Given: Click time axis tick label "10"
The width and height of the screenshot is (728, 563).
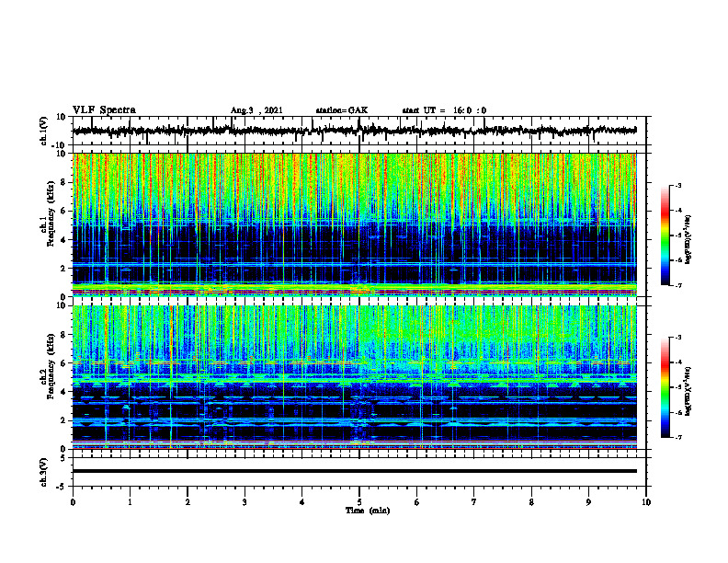Looking at the screenshot, I should (x=646, y=502).
